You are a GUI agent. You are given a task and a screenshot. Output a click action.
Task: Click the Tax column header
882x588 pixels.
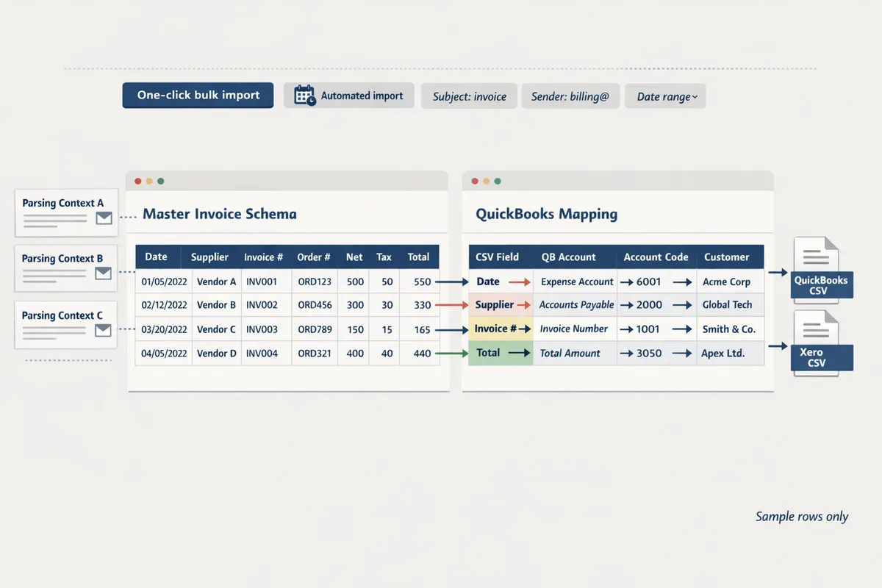384,257
